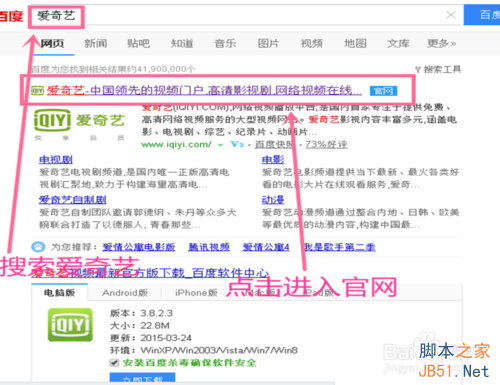The height and width of the screenshot is (385, 500).
Task: Expand dropdown arrow next to www.iqiyi.com
Action: pyautogui.click(x=220, y=145)
